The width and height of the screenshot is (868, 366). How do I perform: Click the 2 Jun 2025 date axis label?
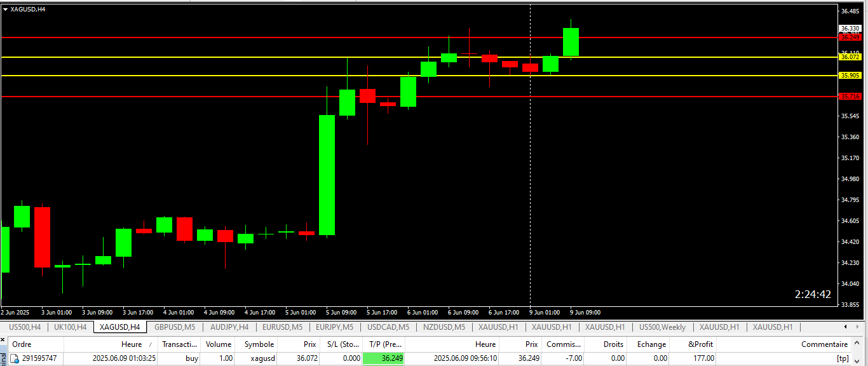(16, 312)
